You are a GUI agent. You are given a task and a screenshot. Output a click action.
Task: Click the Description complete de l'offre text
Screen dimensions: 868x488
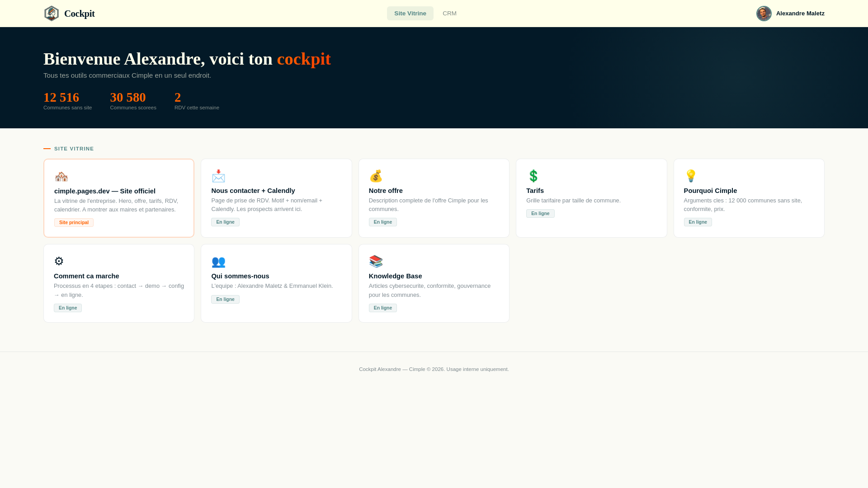428,205
